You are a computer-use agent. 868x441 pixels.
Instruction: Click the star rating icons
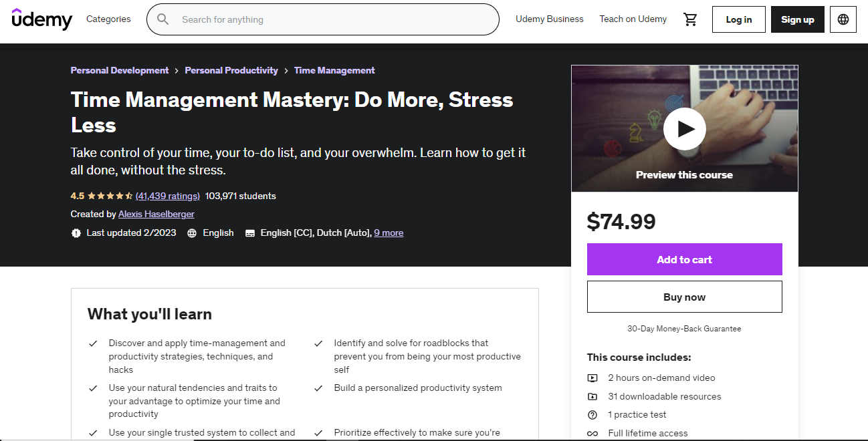110,196
